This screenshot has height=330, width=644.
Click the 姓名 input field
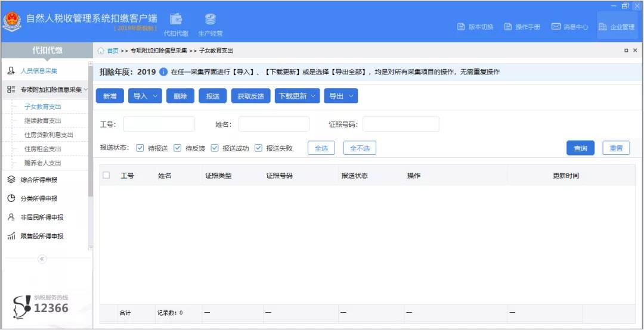pyautogui.click(x=274, y=124)
